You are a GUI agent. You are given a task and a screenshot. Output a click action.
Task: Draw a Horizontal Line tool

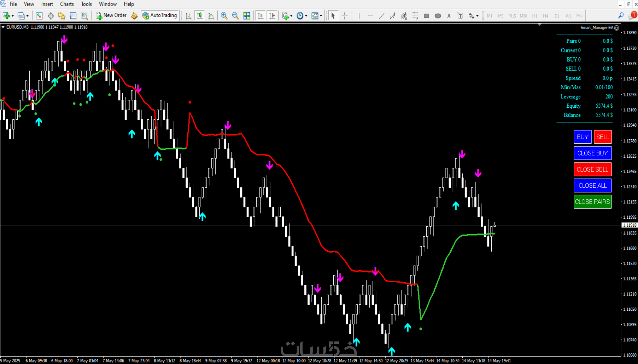click(370, 15)
